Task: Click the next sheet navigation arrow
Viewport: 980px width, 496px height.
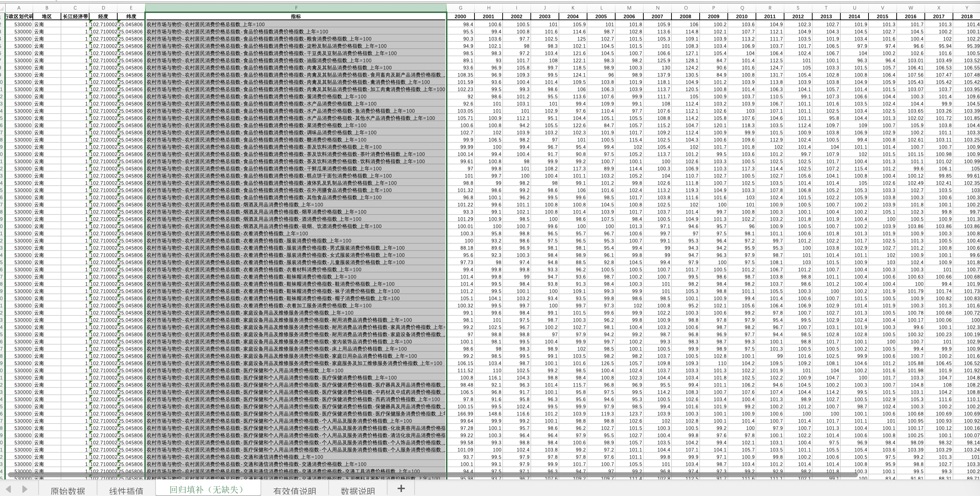Action: pyautogui.click(x=25, y=489)
